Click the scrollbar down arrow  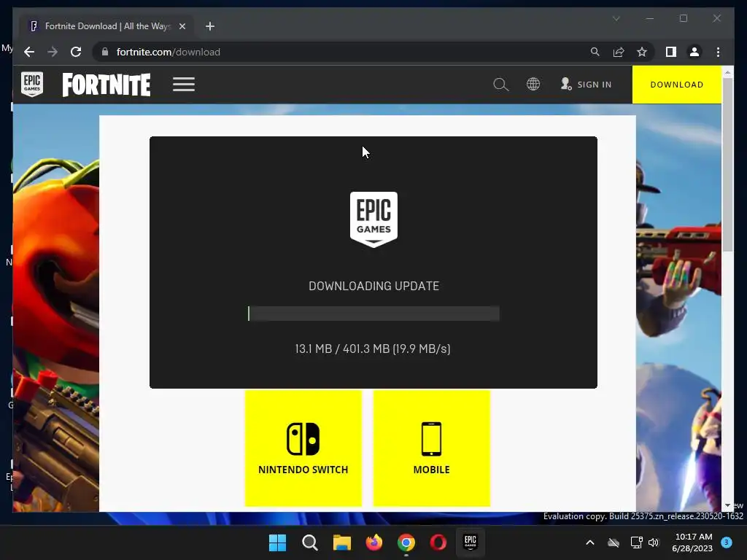pyautogui.click(x=727, y=505)
